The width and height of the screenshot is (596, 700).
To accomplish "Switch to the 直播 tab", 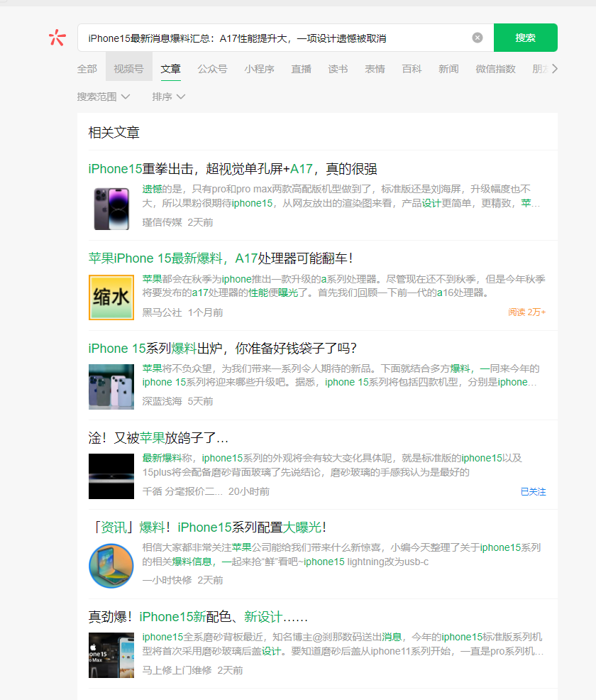I will click(x=301, y=69).
